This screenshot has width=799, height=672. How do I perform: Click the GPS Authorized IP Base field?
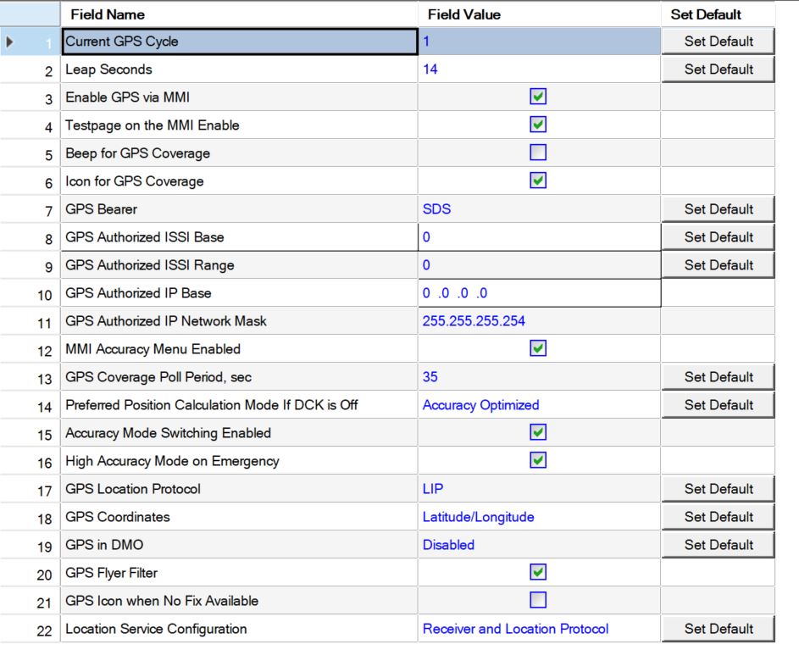click(538, 293)
